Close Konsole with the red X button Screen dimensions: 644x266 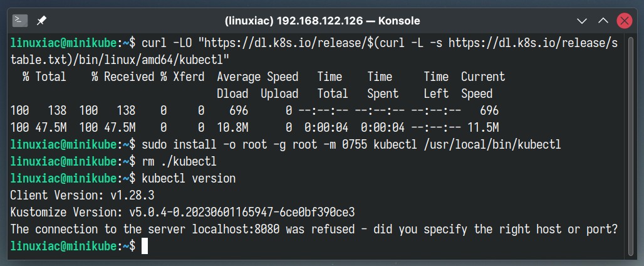(625, 21)
